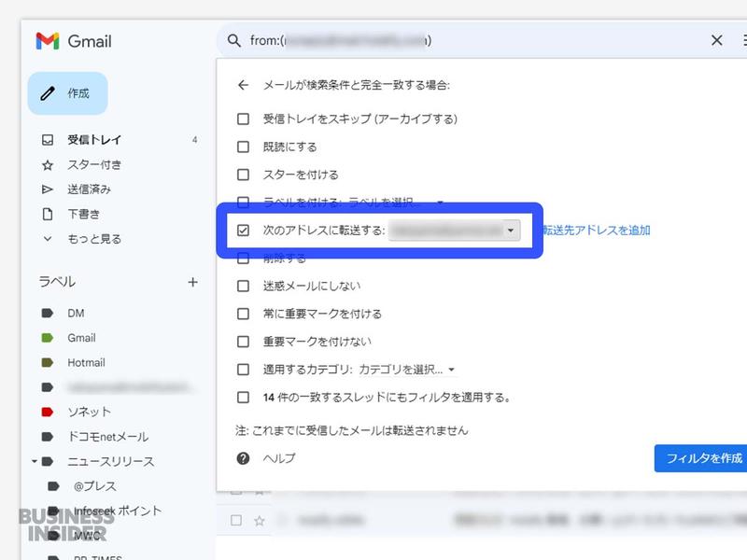Click the sent arrow icon
Image resolution: width=747 pixels, height=560 pixels.
[x=48, y=189]
